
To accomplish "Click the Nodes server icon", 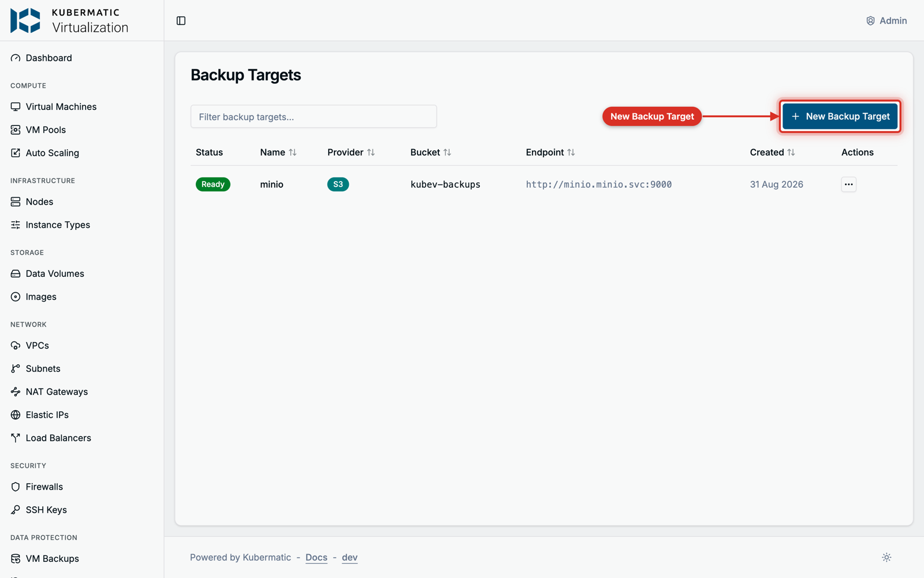I will tap(16, 202).
